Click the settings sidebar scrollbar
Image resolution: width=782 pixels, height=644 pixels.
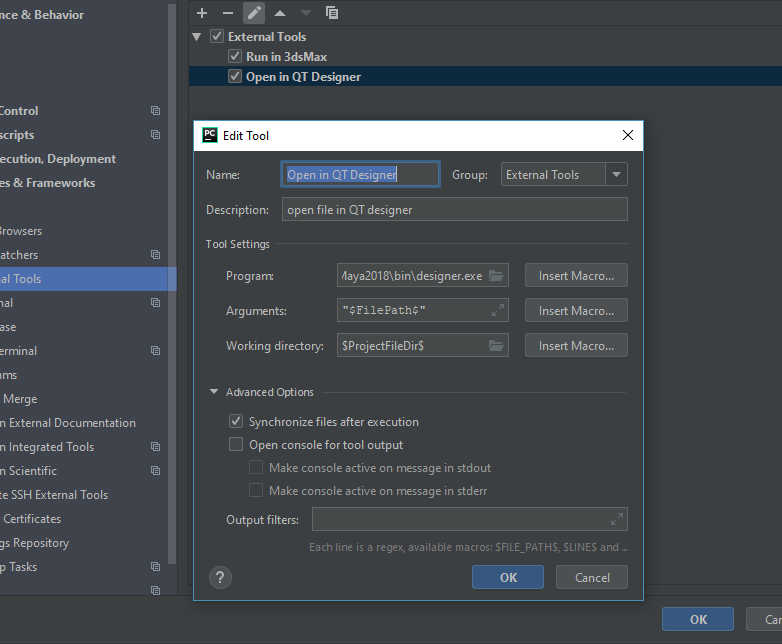coord(172,284)
